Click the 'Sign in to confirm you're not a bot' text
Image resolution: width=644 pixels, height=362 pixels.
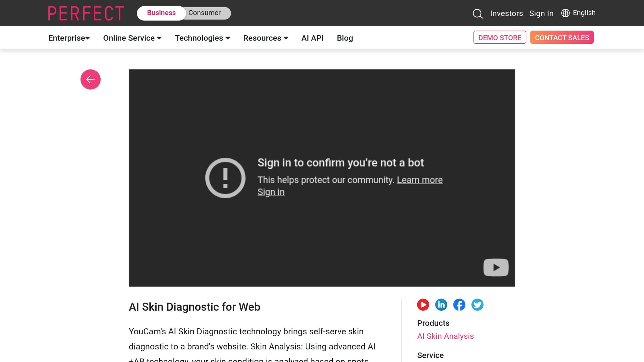click(x=341, y=163)
